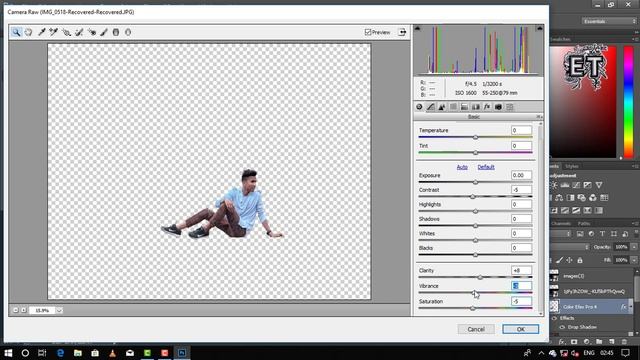
Task: Pick the White Balance eyedropper tool
Action: [x=42, y=32]
